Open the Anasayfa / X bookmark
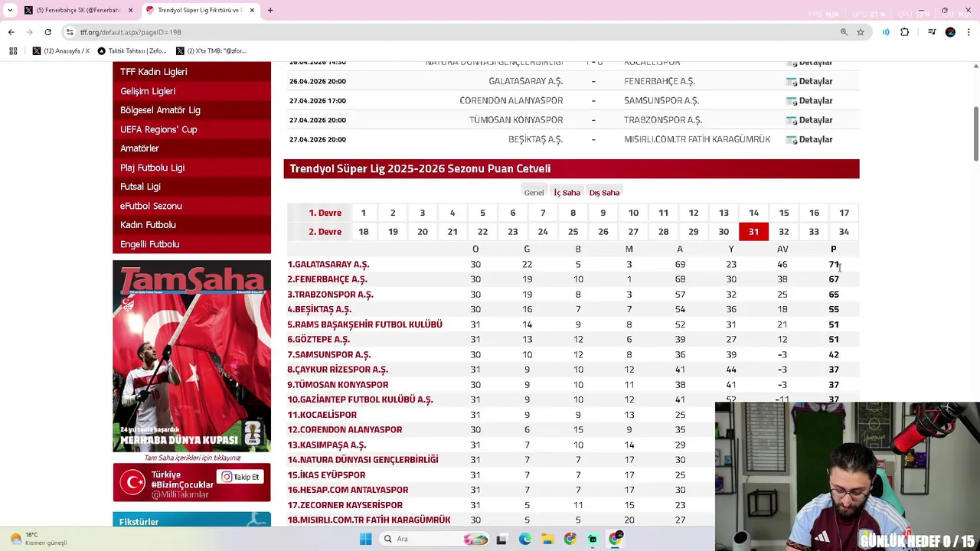 tap(61, 51)
